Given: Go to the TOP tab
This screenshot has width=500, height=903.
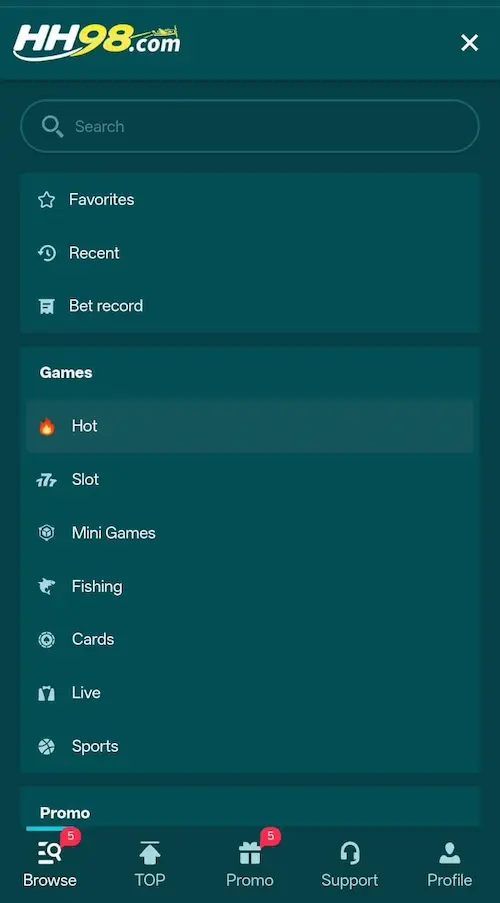Looking at the screenshot, I should tap(150, 862).
